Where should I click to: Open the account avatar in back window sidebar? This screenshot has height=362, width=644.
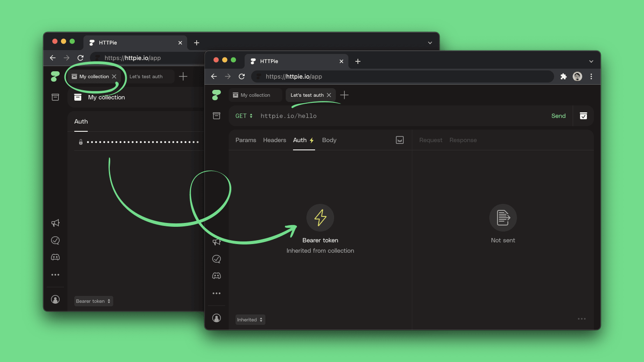[x=55, y=299]
